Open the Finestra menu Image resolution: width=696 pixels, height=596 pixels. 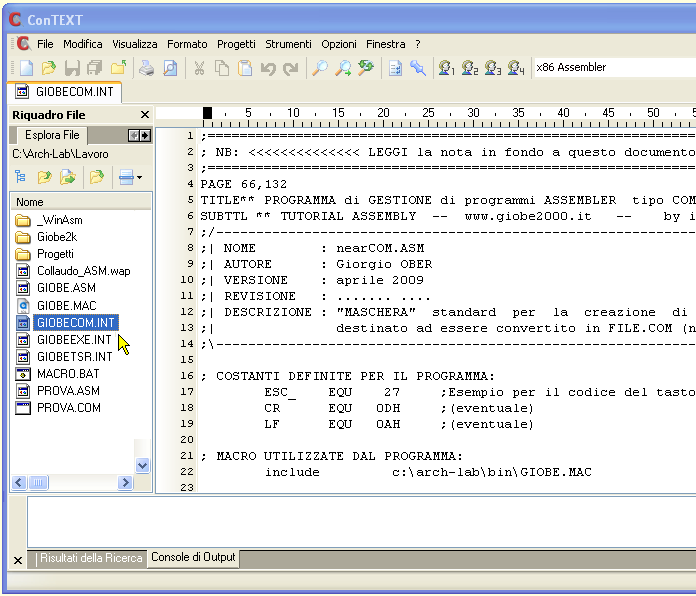point(385,44)
